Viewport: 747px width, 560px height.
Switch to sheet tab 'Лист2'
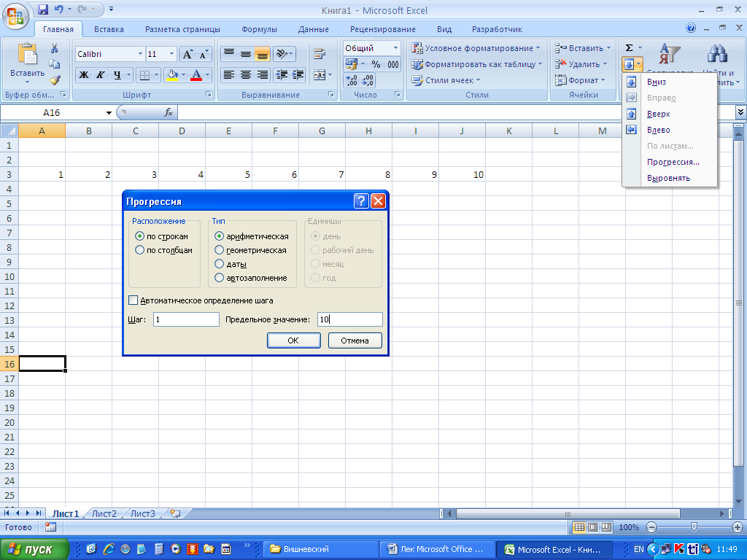104,514
